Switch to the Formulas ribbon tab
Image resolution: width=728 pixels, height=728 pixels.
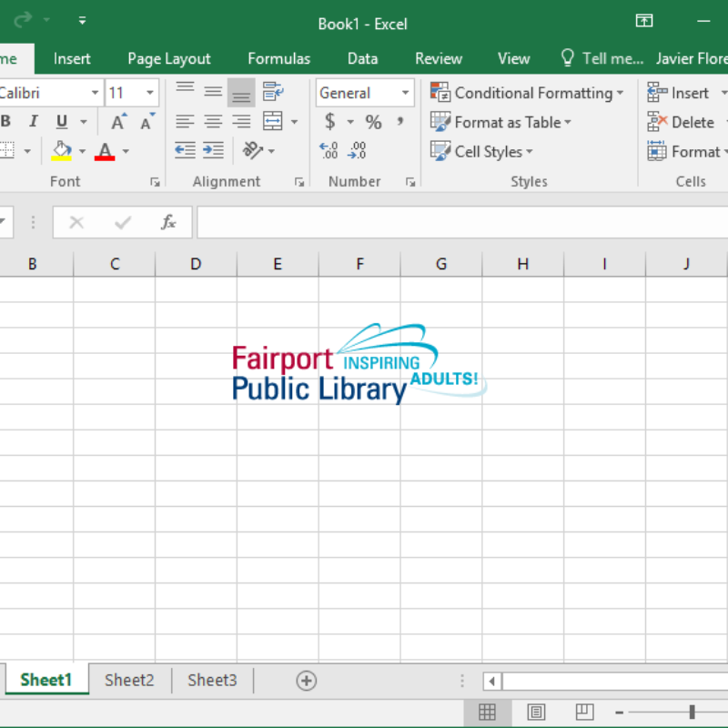click(x=278, y=58)
